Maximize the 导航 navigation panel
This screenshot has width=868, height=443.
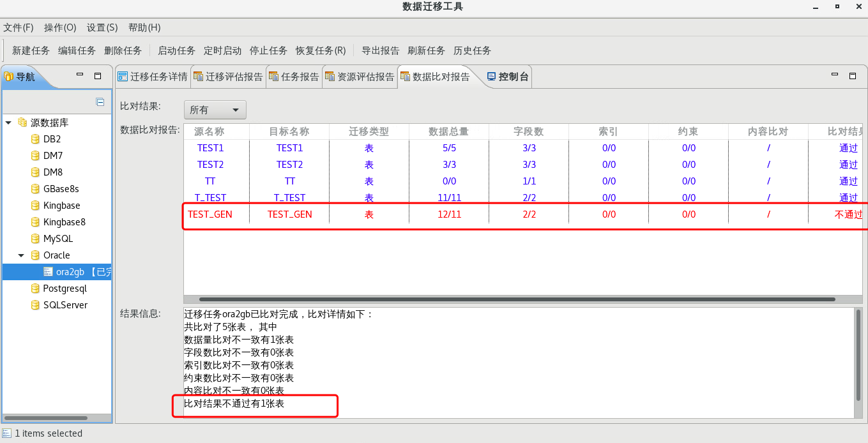click(x=98, y=75)
